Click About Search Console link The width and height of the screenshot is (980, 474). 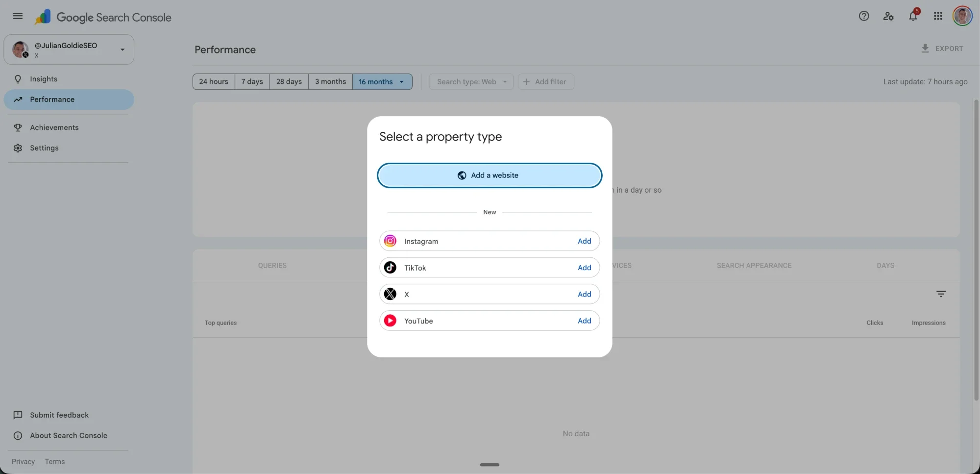(x=69, y=436)
